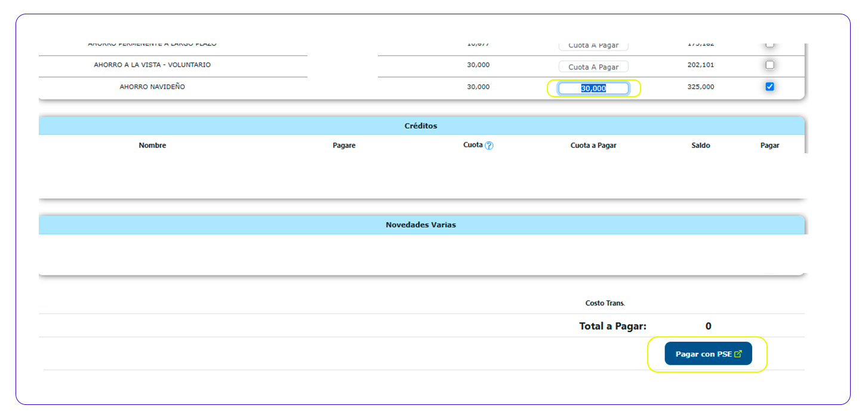The height and width of the screenshot is (415, 868).
Task: Select the AHORRO A LA VISTA - VOLUNTARIO name
Action: pos(152,65)
